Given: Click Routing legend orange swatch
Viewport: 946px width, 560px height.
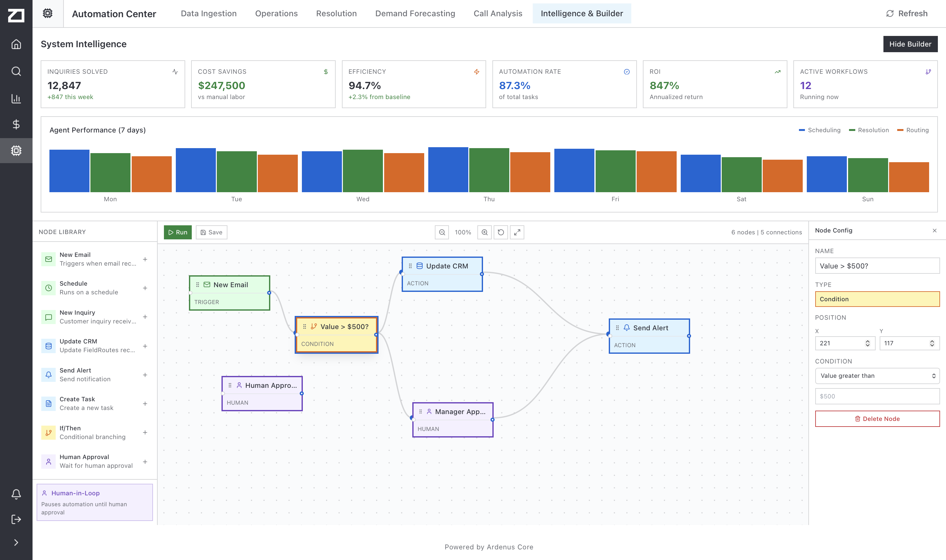Looking at the screenshot, I should 900,130.
